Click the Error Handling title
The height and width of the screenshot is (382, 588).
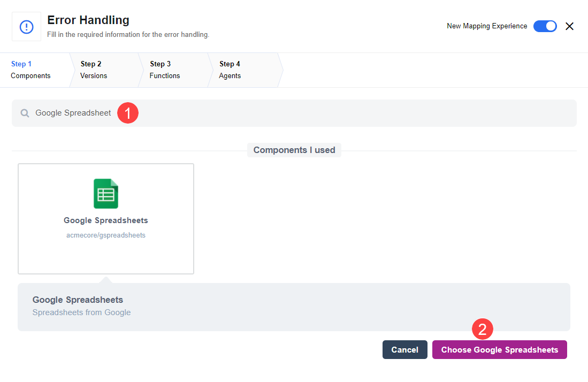point(88,20)
